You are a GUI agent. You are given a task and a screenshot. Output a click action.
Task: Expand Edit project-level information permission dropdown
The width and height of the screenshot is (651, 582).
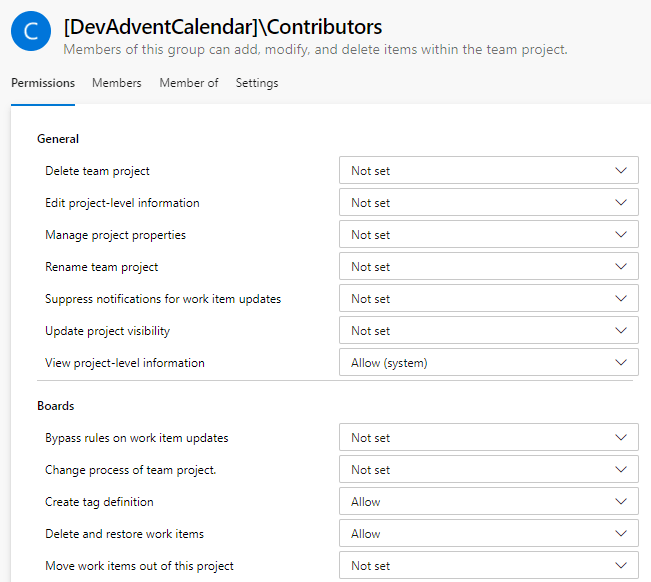pos(488,203)
